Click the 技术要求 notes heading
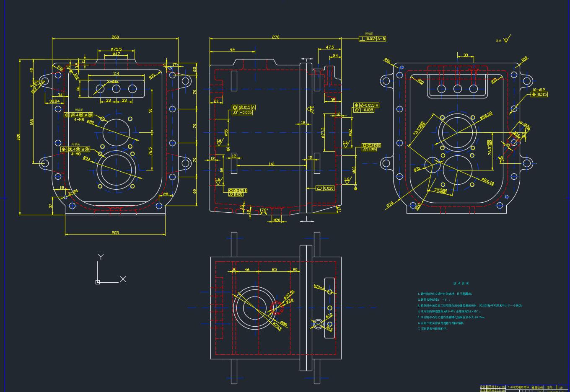The width and height of the screenshot is (570, 392). 461,284
